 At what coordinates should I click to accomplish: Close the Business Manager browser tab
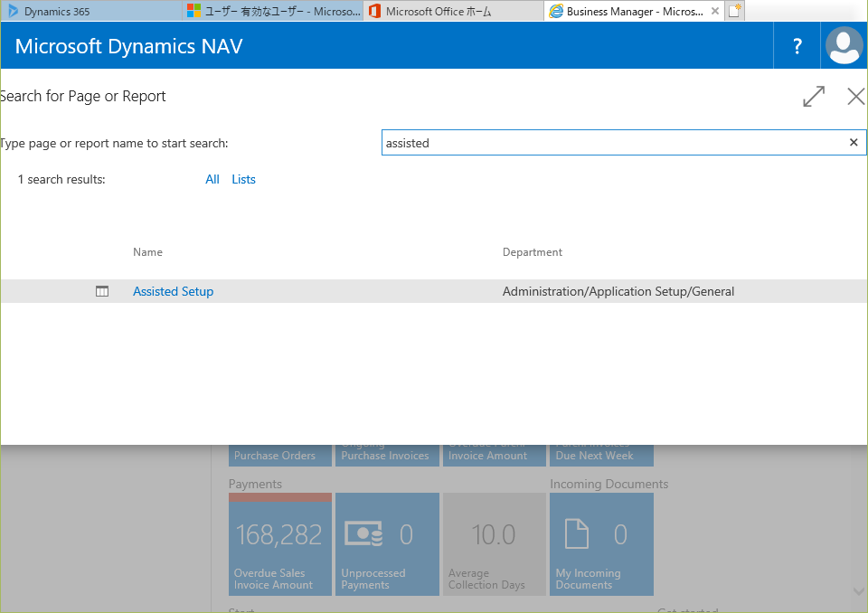[x=714, y=11]
